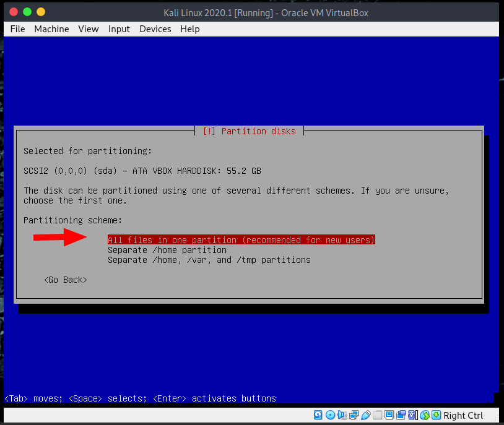504x425 pixels.
Task: Click the CPU virtualization status icon
Action: click(412, 415)
